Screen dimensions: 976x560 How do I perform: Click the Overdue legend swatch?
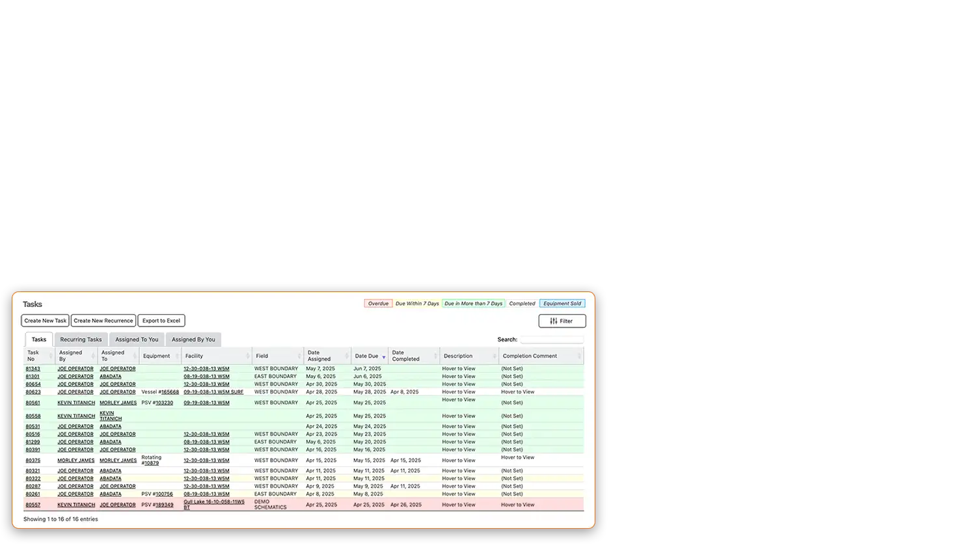(378, 304)
